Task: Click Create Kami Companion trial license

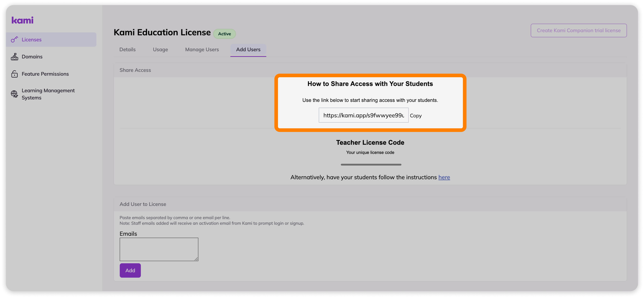Action: [x=578, y=30]
